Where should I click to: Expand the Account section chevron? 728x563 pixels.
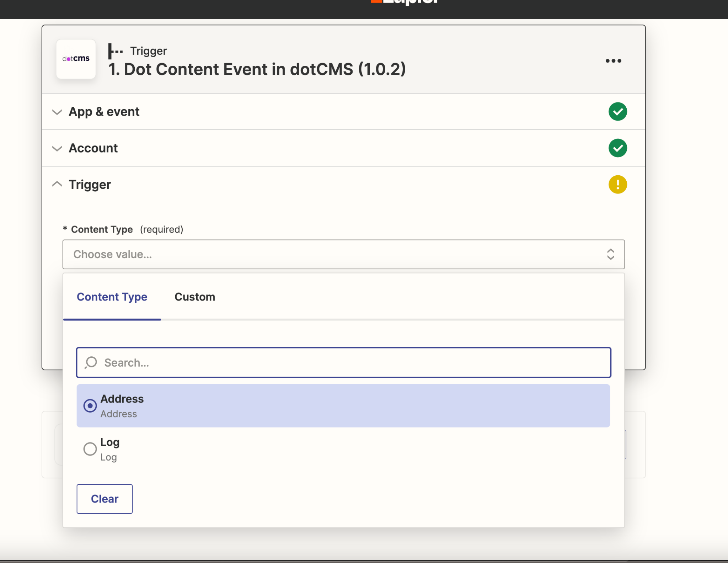coord(57,148)
